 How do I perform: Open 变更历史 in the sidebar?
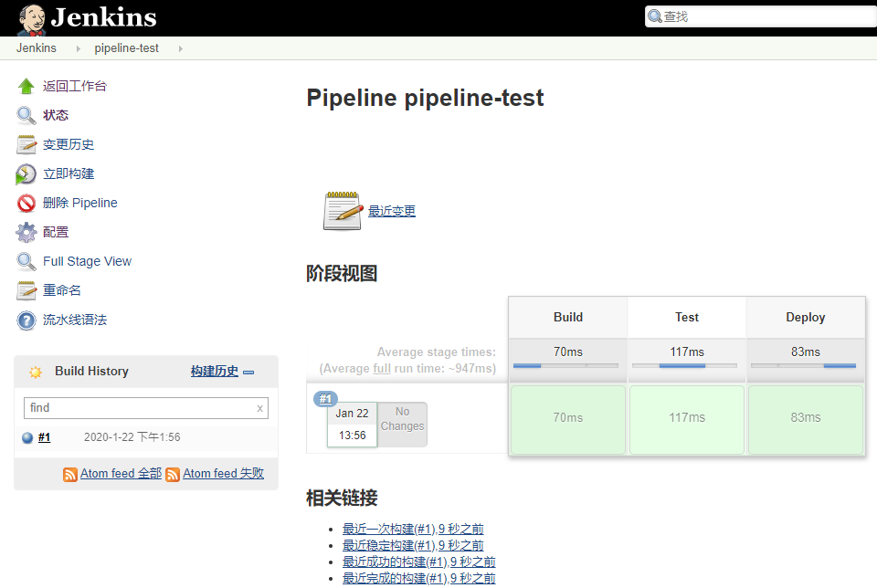pyautogui.click(x=69, y=144)
